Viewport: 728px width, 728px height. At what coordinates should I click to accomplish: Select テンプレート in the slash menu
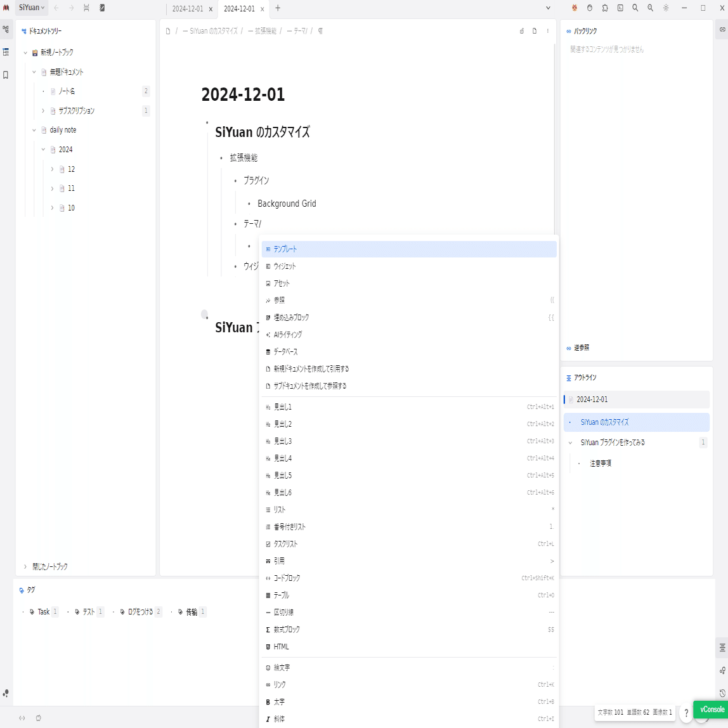[409, 249]
